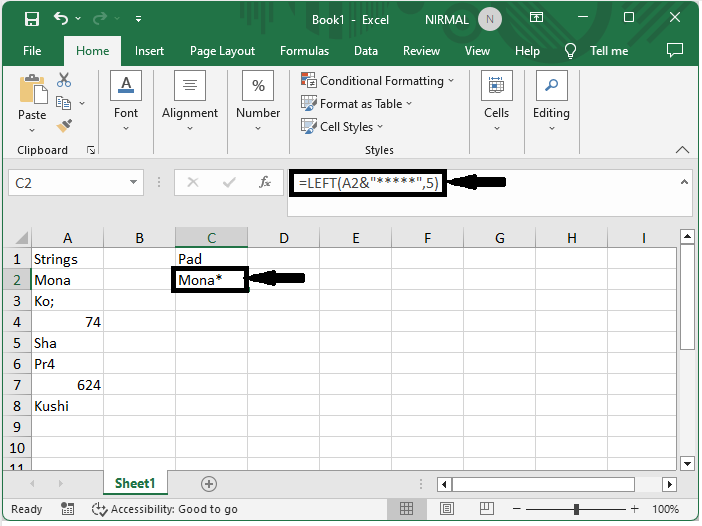Select column A header

[67, 238]
